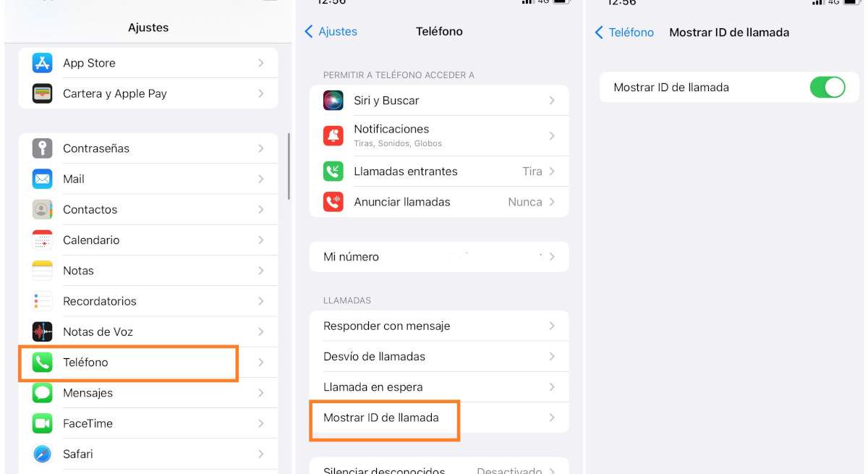Toggle the Mostrar ID de llamada switch
This screenshot has width=868, height=474.
[827, 88]
